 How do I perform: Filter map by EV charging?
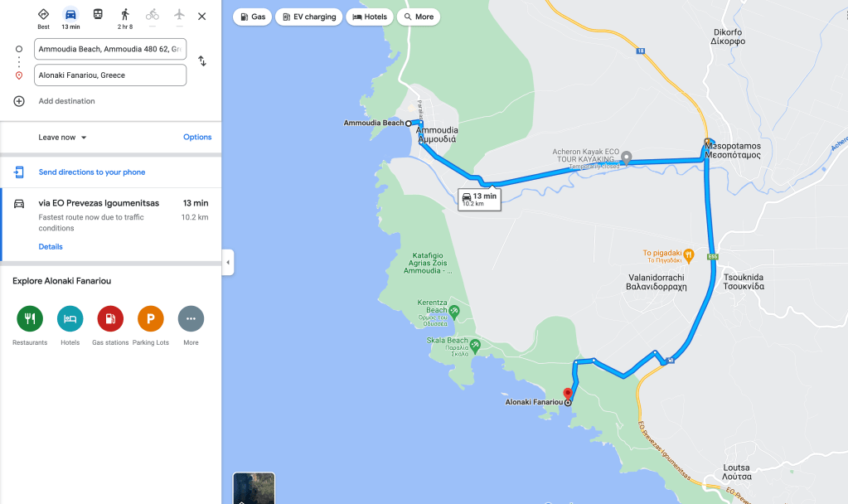[x=309, y=17]
